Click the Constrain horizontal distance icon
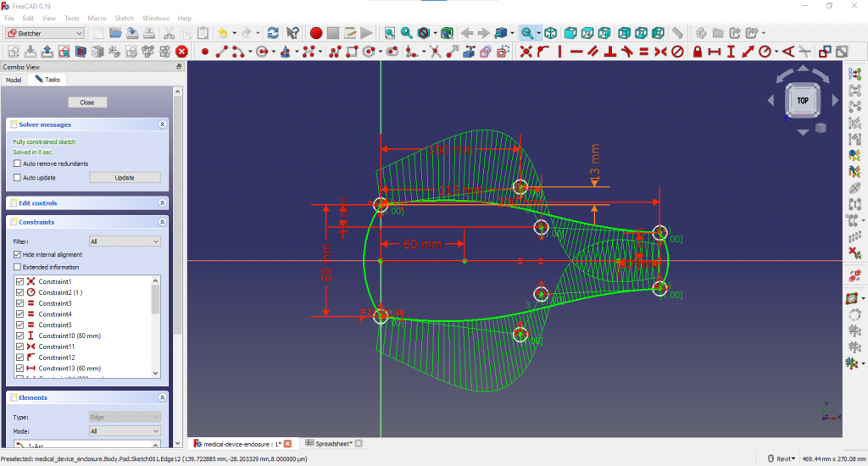The image size is (868, 466). [x=714, y=52]
